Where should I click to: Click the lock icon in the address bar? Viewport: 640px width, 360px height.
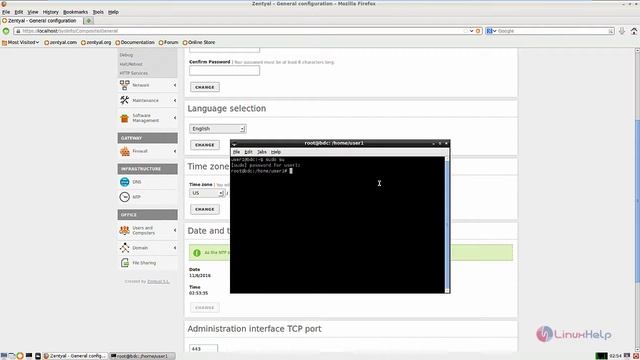click(x=18, y=31)
